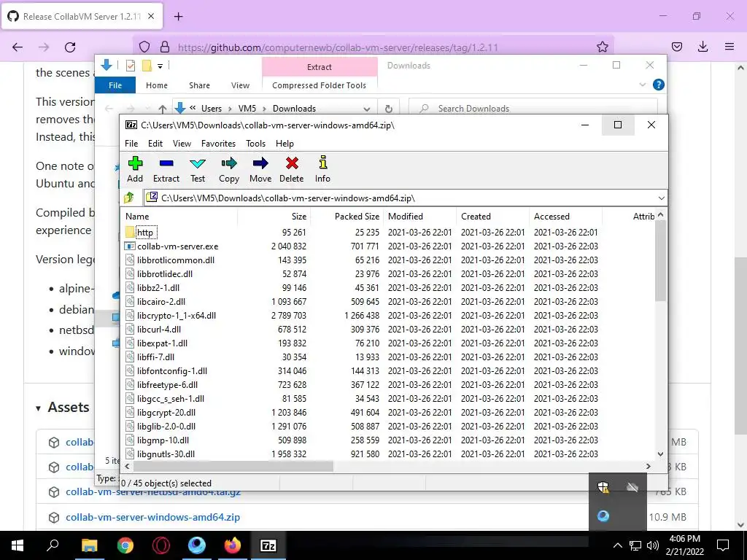Screen dimensions: 747x560
Task: Refresh the Explorer Downloads folder
Action: [388, 109]
